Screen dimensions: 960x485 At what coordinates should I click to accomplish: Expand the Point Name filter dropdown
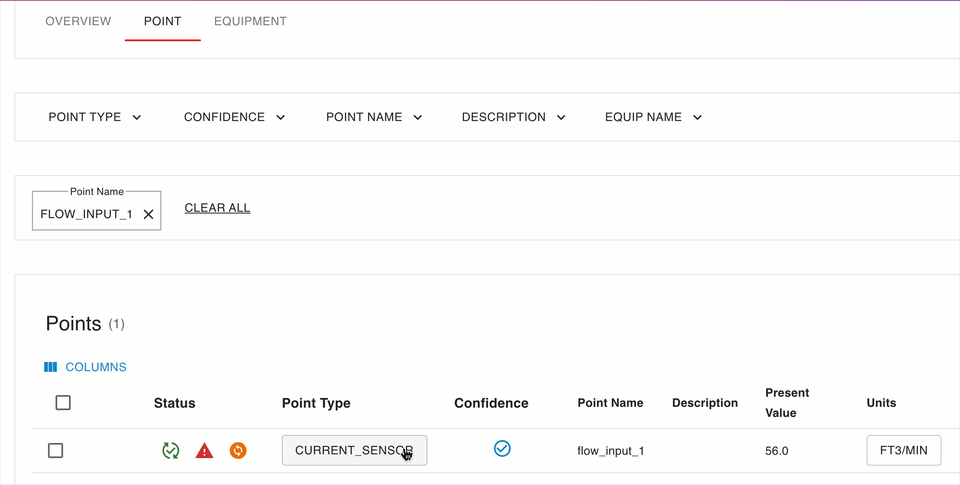tap(374, 117)
